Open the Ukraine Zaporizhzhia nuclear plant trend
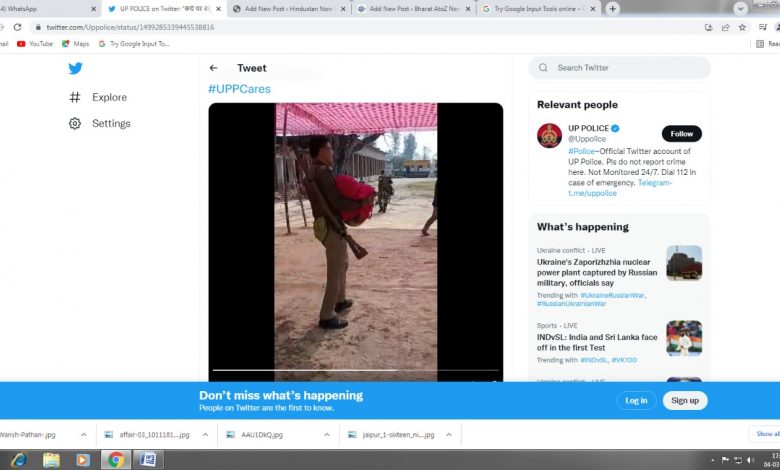The width and height of the screenshot is (780, 470). (596, 272)
